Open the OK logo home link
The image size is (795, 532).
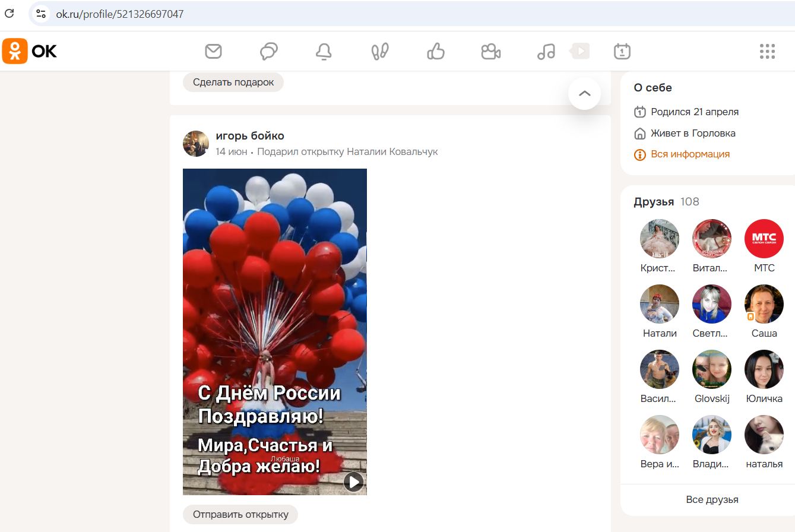[30, 51]
